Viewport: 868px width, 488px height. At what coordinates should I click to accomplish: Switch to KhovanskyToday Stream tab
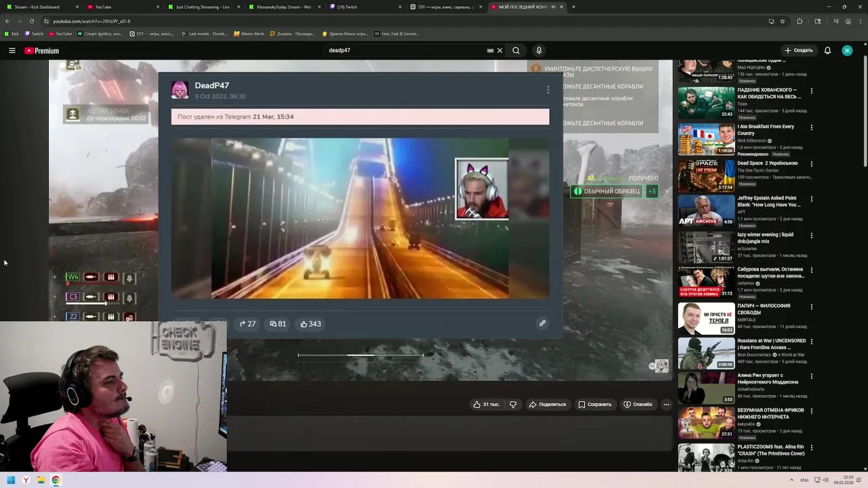click(285, 7)
